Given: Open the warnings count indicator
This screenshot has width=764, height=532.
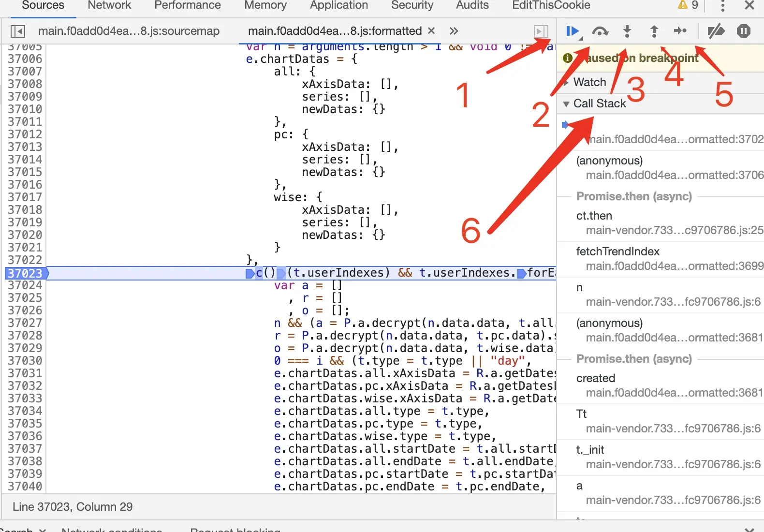Looking at the screenshot, I should 688,5.
